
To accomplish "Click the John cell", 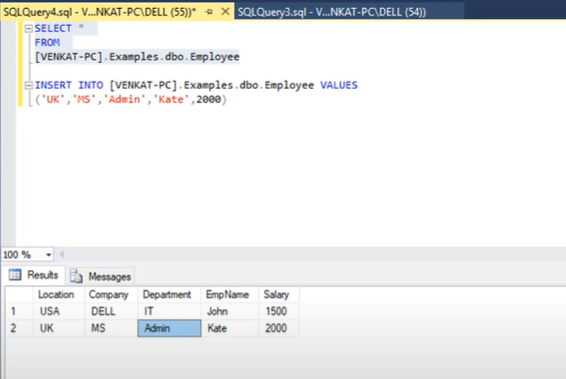I will click(x=230, y=311).
